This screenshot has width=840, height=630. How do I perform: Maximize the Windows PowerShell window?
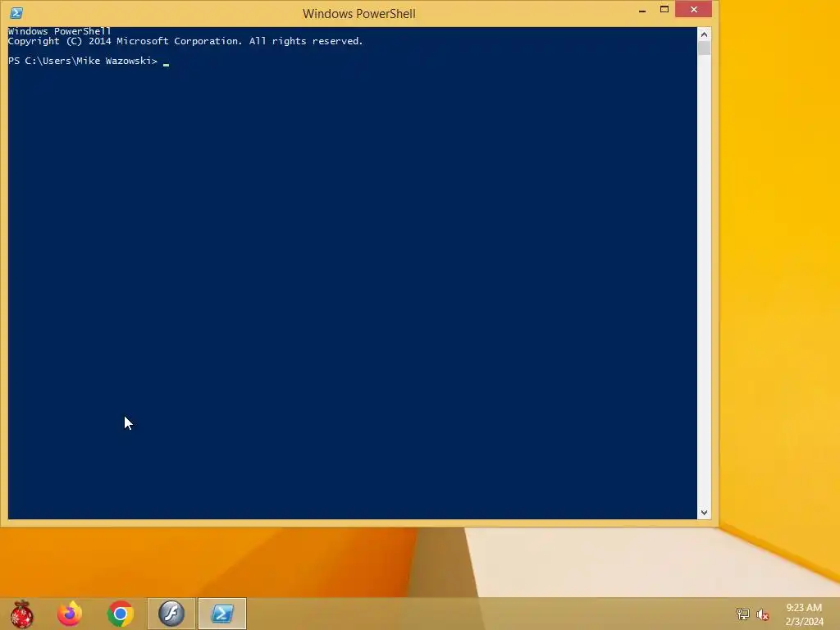pos(664,10)
